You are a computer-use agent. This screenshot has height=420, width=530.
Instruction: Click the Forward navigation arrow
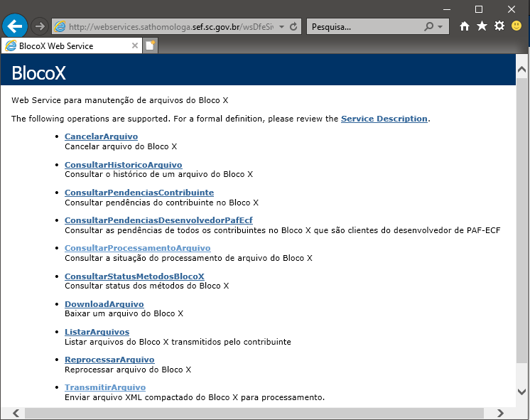point(40,26)
